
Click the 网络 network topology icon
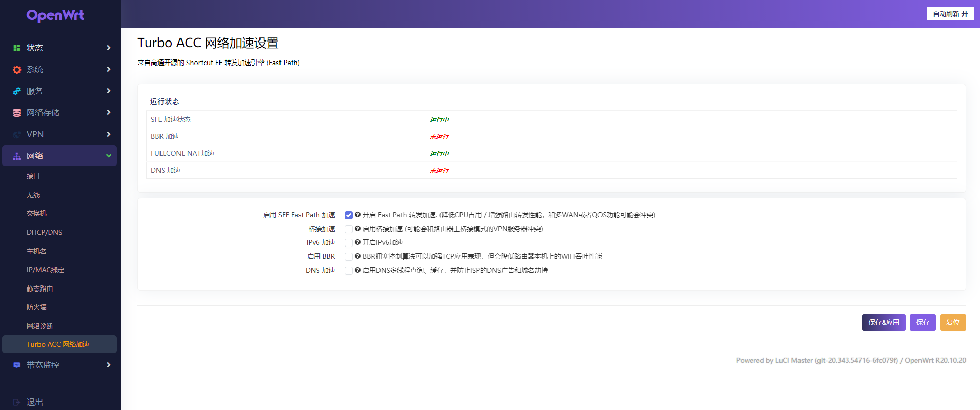click(x=17, y=156)
